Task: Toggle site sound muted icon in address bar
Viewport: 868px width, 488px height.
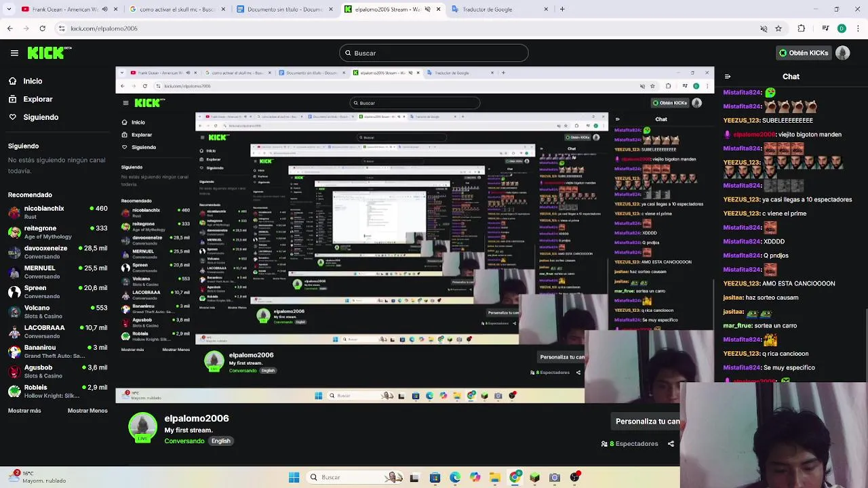Action: tap(764, 28)
